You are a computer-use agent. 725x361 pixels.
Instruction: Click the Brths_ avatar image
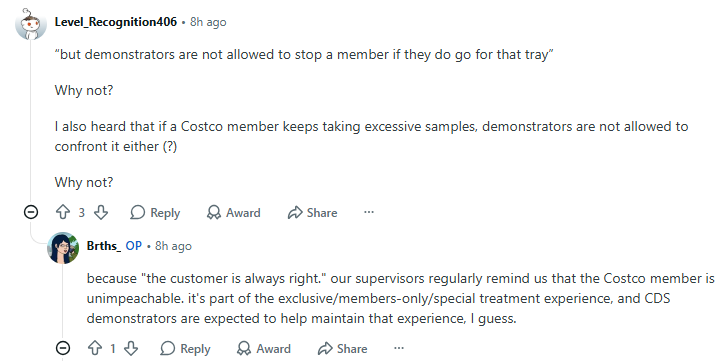tap(63, 248)
